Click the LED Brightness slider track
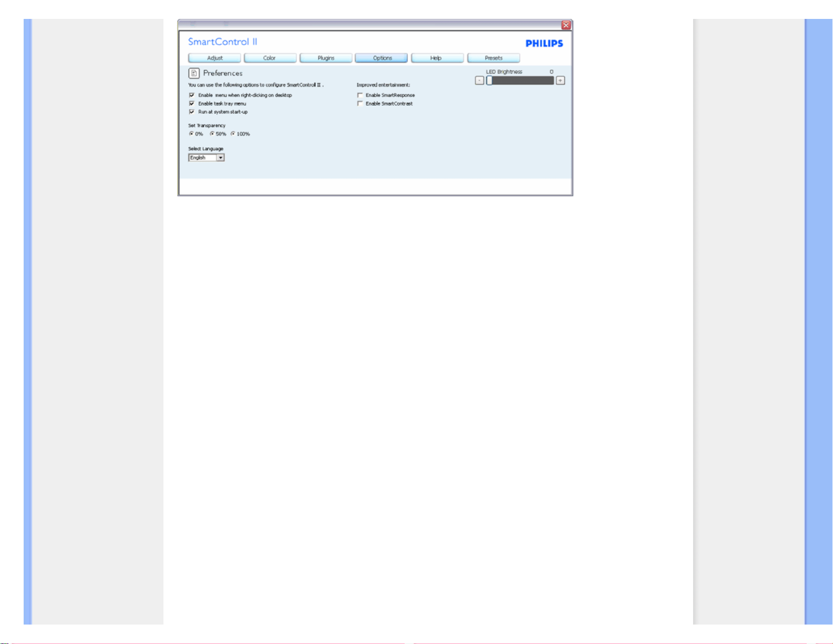Viewport: 833px width, 644px height. (x=523, y=80)
